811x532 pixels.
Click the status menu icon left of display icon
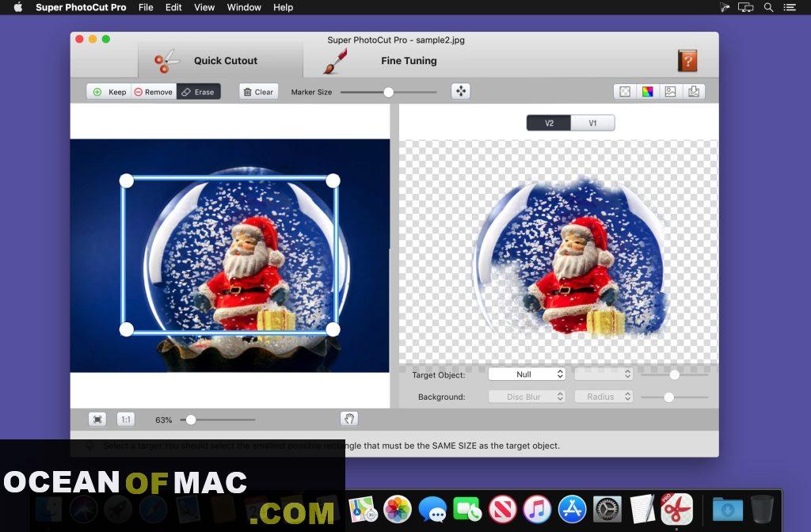click(724, 7)
